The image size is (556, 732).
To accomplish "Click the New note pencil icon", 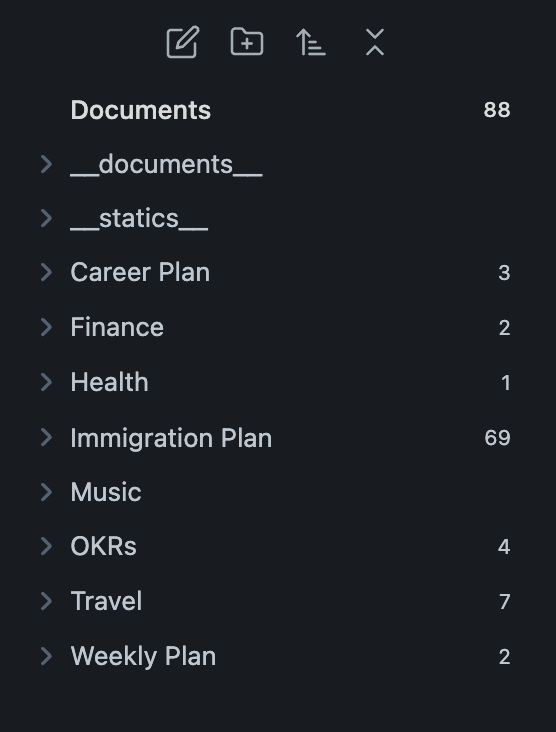I will [183, 42].
